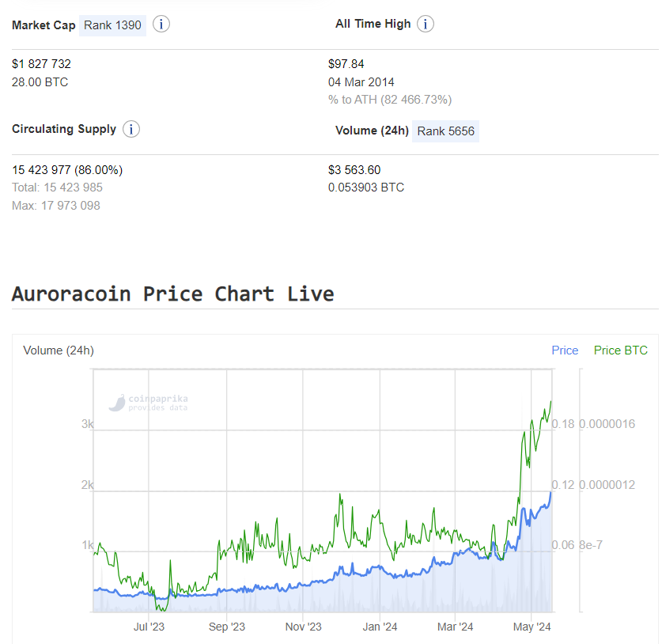Select the $3 563.60 volume value
This screenshot has height=644, width=662.
354,170
